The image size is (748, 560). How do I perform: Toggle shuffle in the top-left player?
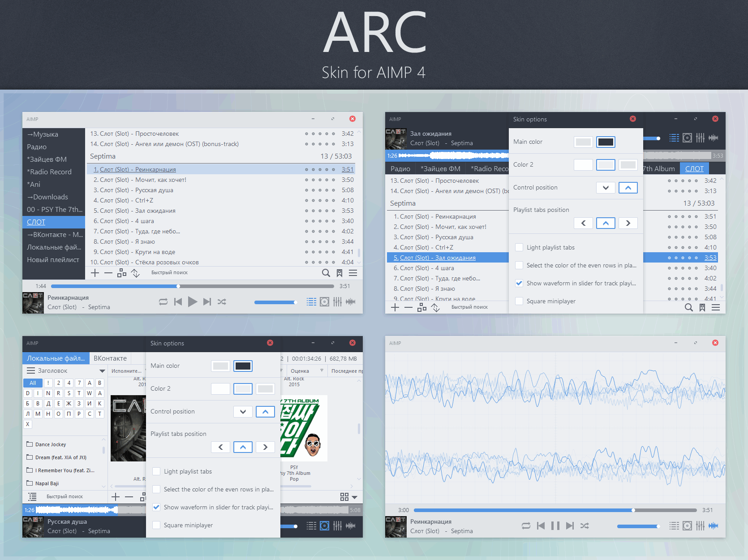tap(222, 302)
